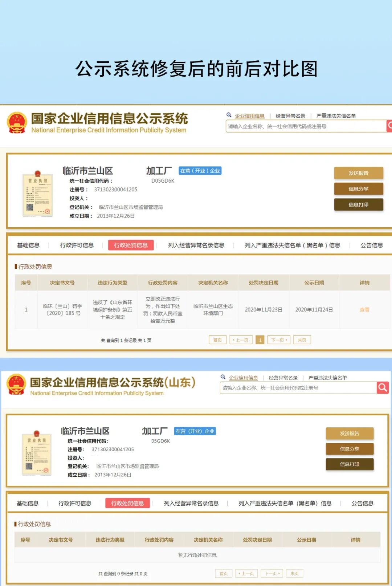Open lower 列入严重违法失信名单（黑名单）信息 tab
Image resolution: width=392 pixels, height=586 pixels.
(285, 503)
